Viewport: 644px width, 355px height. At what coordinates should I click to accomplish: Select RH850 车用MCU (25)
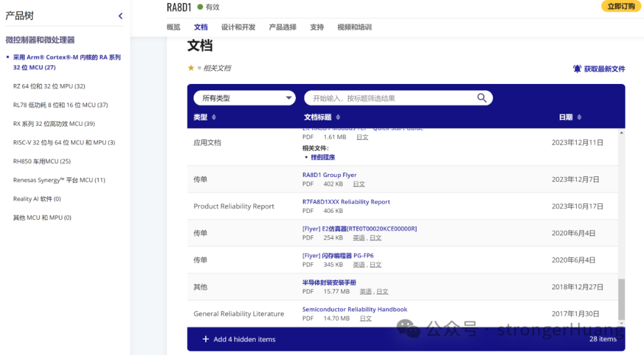point(42,161)
